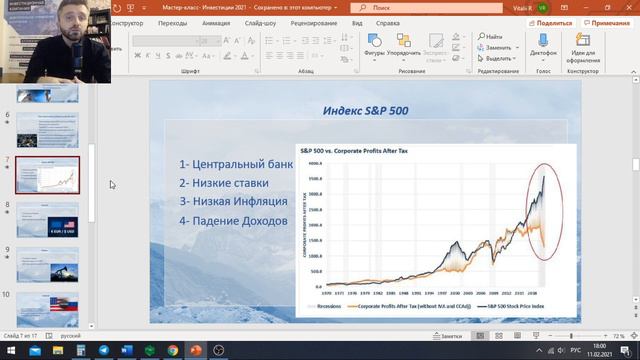Toggle underline Ч formatting
This screenshot has height=360, width=640.
[158, 56]
